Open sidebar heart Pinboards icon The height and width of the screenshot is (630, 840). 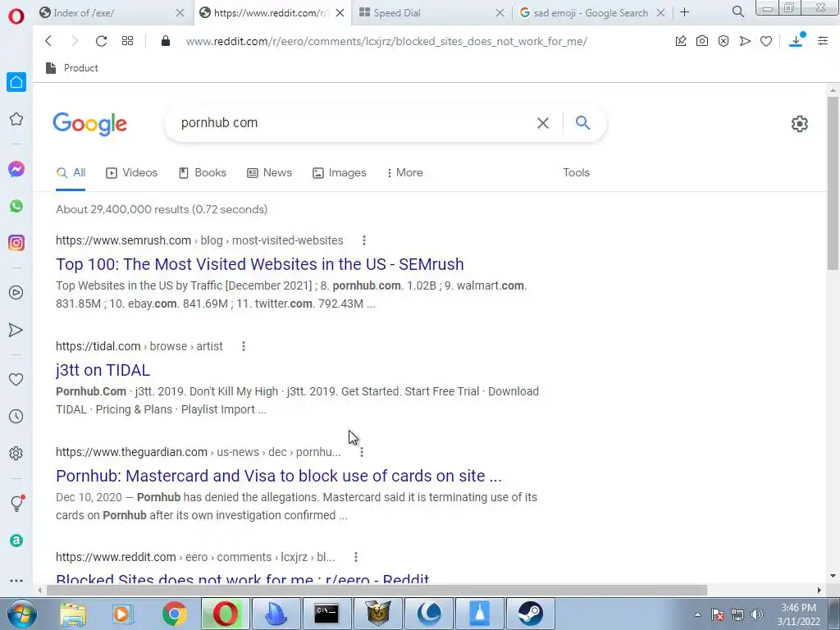coord(16,379)
